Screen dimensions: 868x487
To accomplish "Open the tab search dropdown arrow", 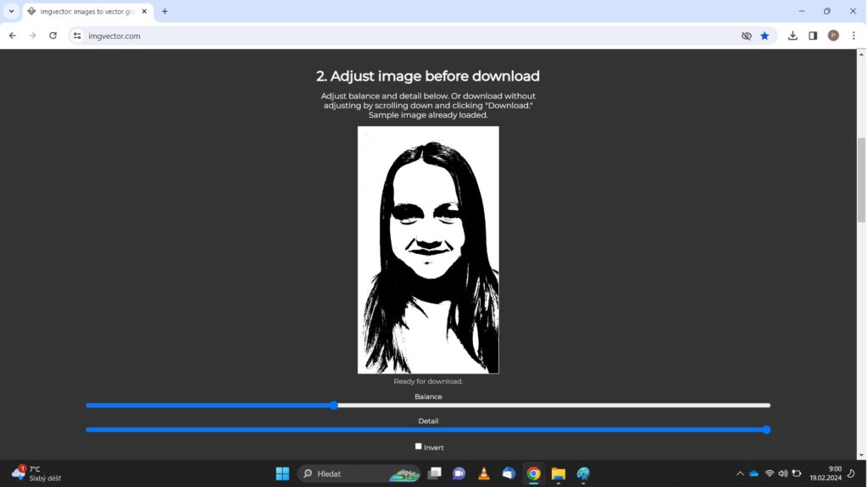I will (x=11, y=11).
